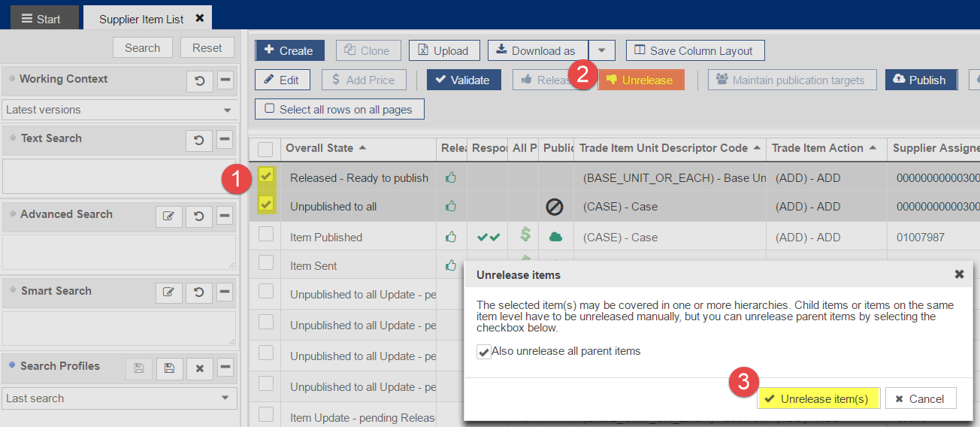980x427 pixels.
Task: Confirm with Unrelease item(s) button
Action: pyautogui.click(x=818, y=398)
